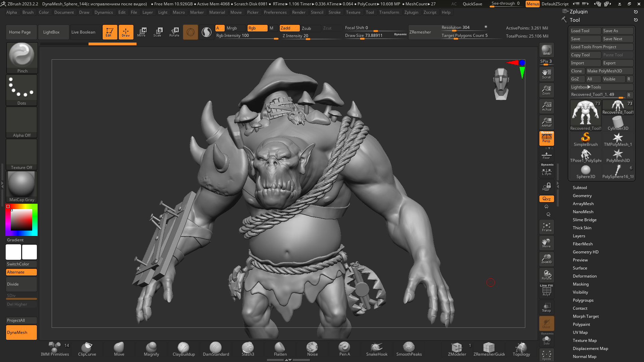
Task: Expand the Subtool palette section
Action: [x=580, y=188]
